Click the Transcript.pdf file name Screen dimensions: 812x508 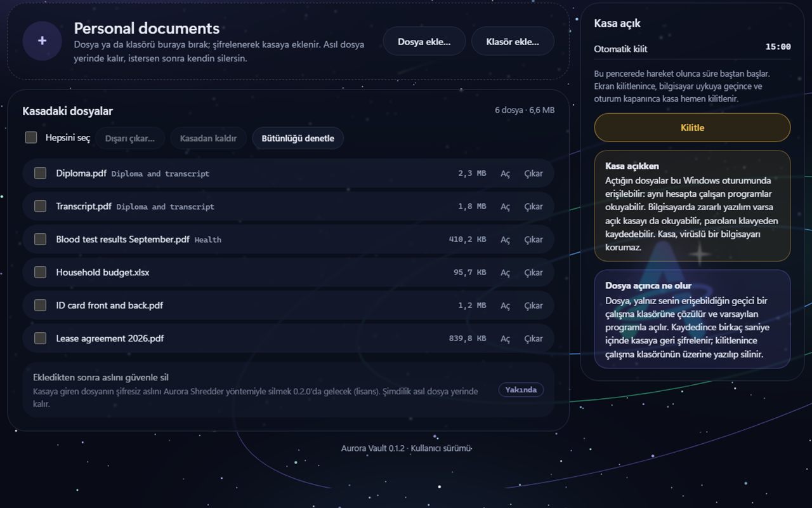[x=84, y=206]
